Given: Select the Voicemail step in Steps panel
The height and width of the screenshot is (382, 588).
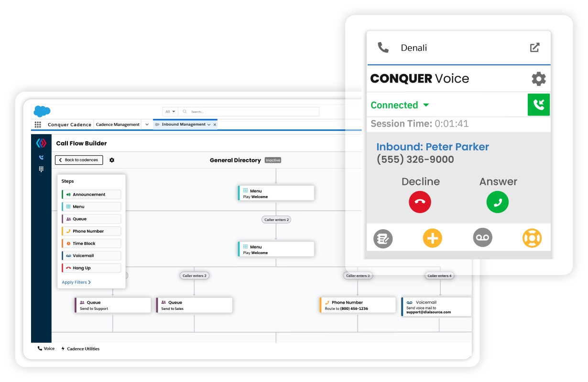Looking at the screenshot, I should tap(91, 255).
